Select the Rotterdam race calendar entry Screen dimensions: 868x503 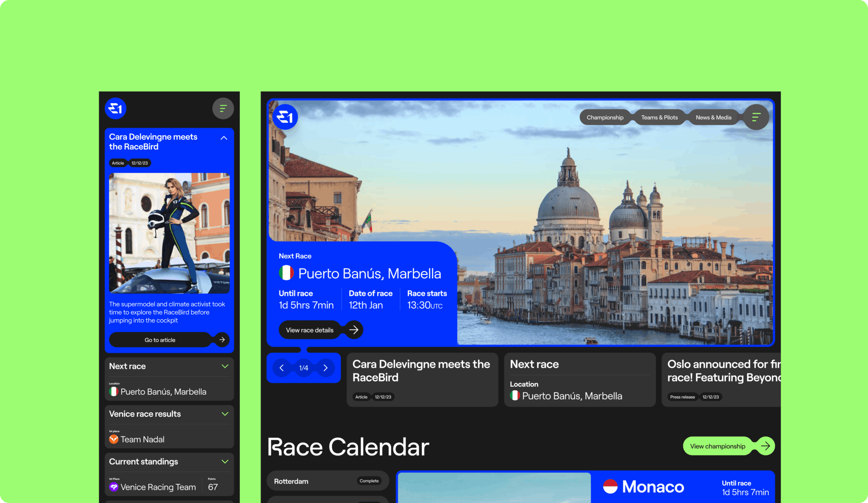pos(327,481)
